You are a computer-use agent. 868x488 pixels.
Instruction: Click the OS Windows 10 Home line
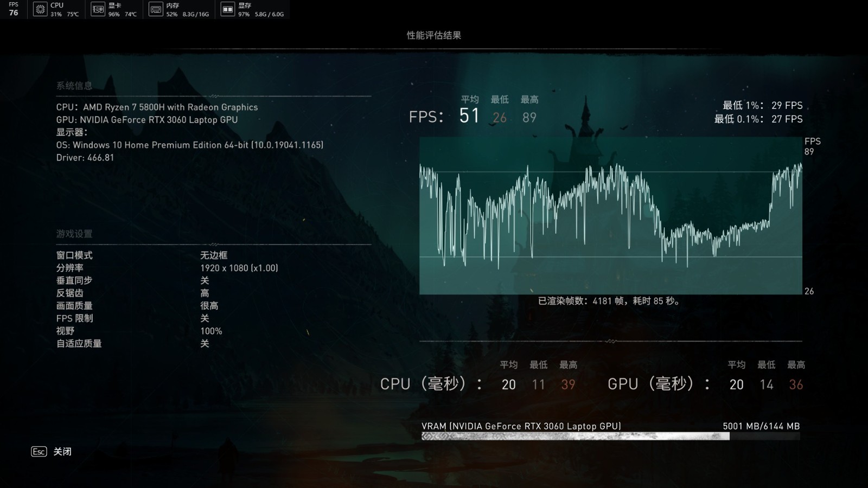(x=190, y=145)
